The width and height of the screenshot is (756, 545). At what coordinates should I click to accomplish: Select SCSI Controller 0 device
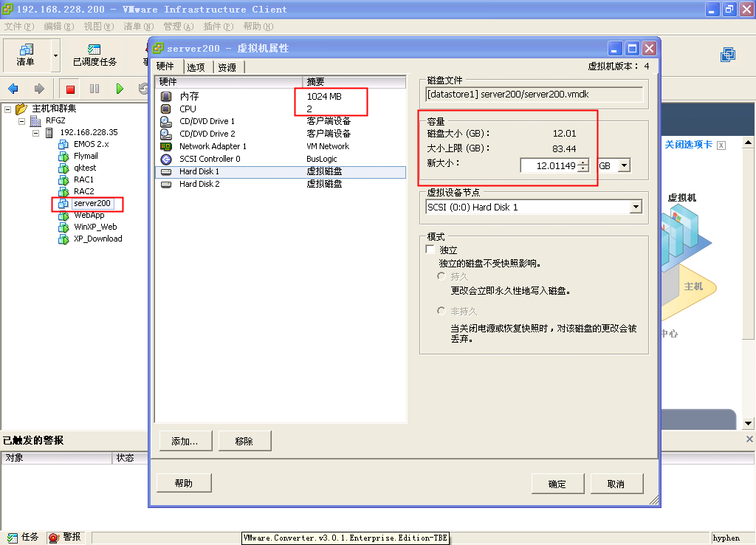click(210, 159)
